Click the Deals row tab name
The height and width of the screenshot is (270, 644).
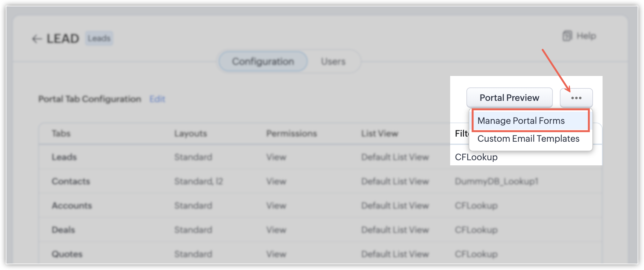63,230
